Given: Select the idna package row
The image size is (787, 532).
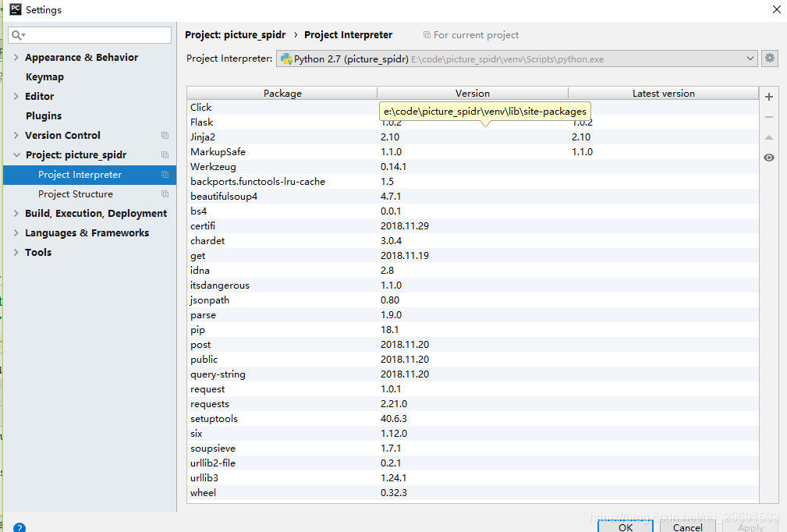Looking at the screenshot, I should click(473, 271).
